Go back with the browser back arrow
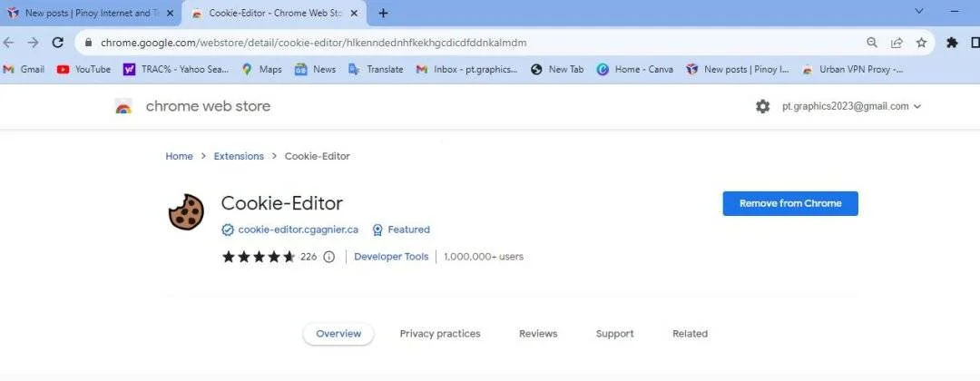Image resolution: width=980 pixels, height=381 pixels. (x=8, y=43)
